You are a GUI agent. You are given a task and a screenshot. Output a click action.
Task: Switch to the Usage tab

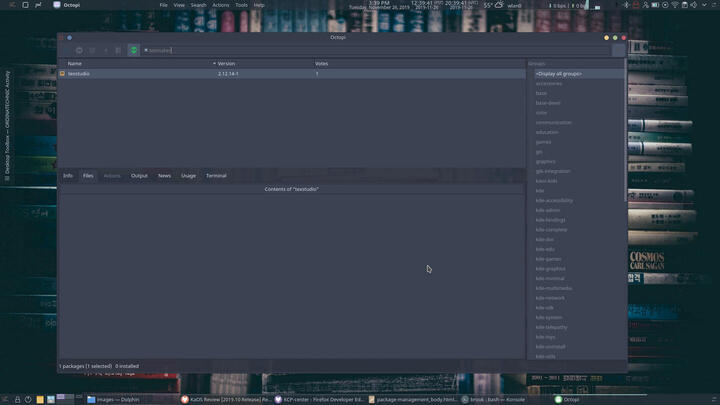[x=188, y=175]
